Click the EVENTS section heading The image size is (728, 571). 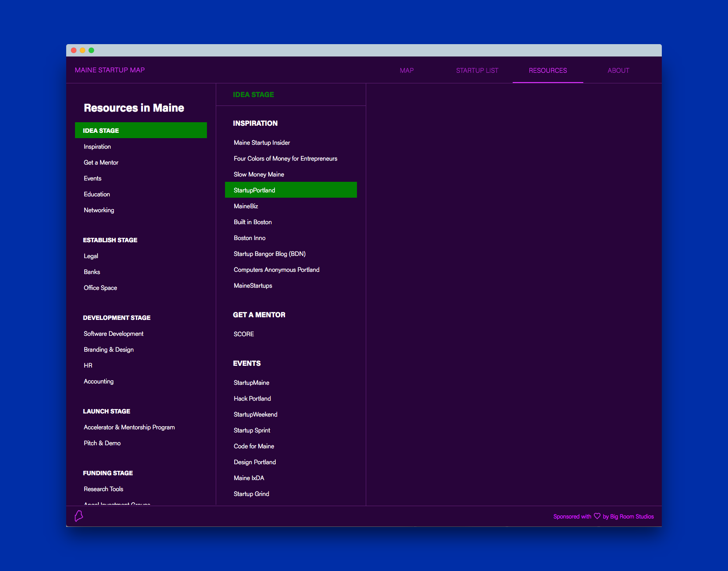[247, 363]
